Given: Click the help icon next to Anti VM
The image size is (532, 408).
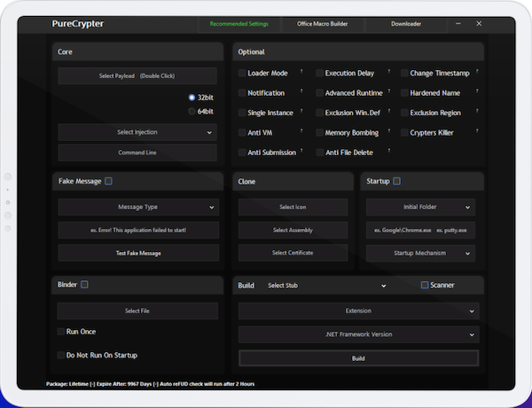Looking at the screenshot, I should pos(301,130).
